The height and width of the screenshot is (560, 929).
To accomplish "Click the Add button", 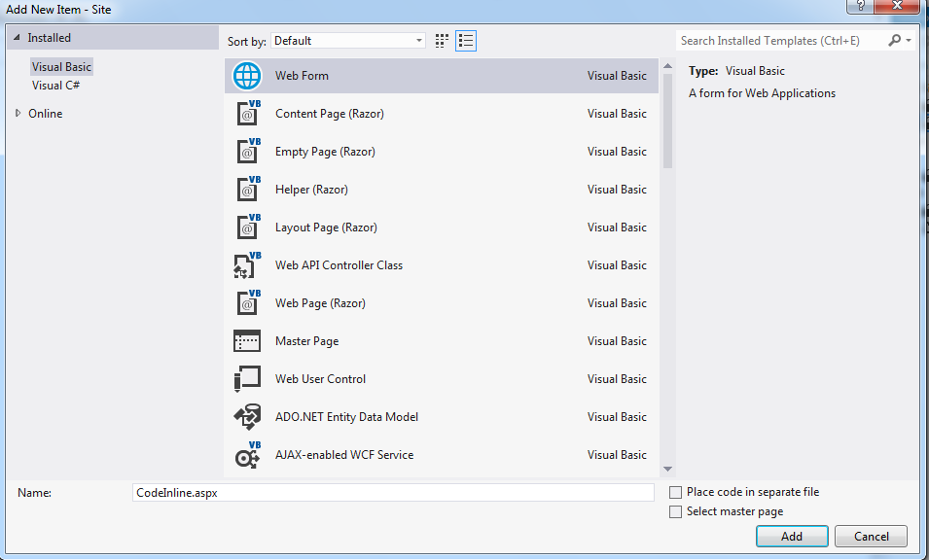I will coord(792,537).
